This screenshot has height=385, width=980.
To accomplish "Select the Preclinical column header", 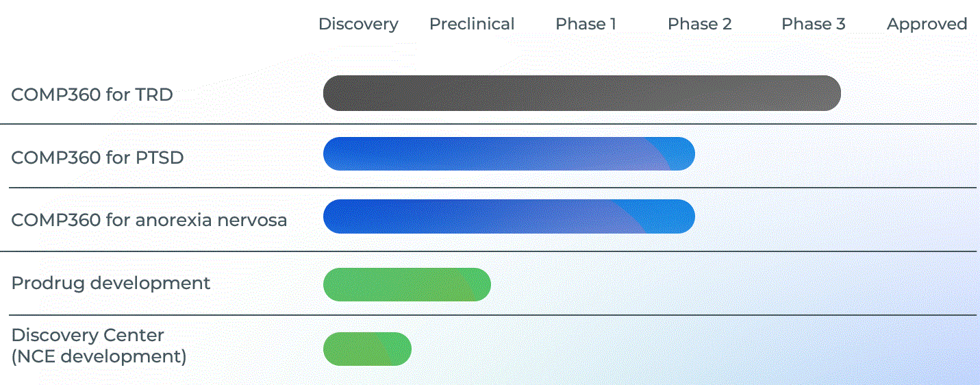I will click(472, 25).
